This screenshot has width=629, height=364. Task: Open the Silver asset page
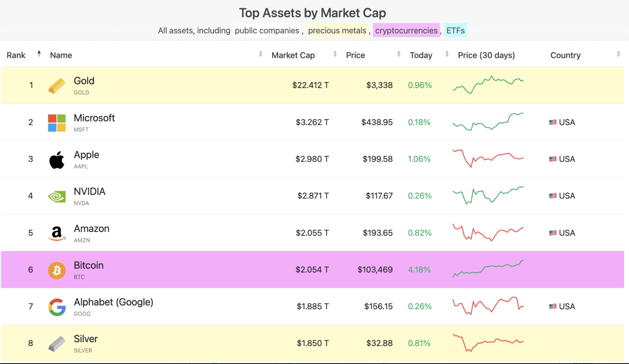point(86,339)
